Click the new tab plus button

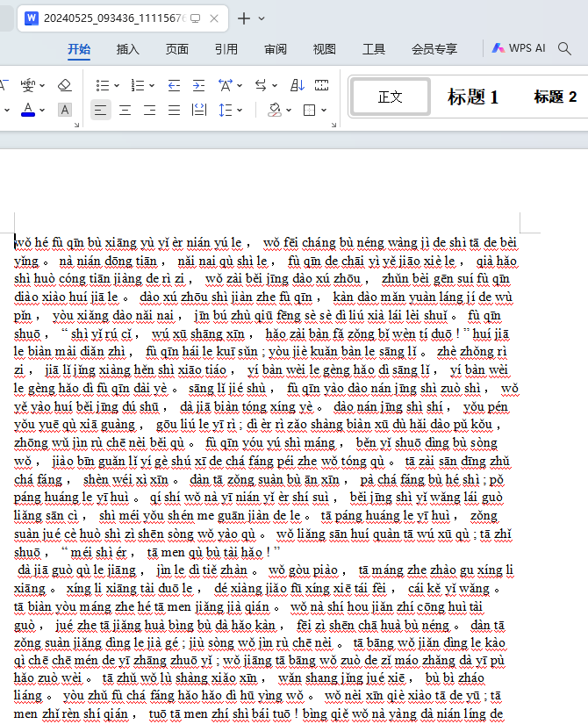click(244, 18)
